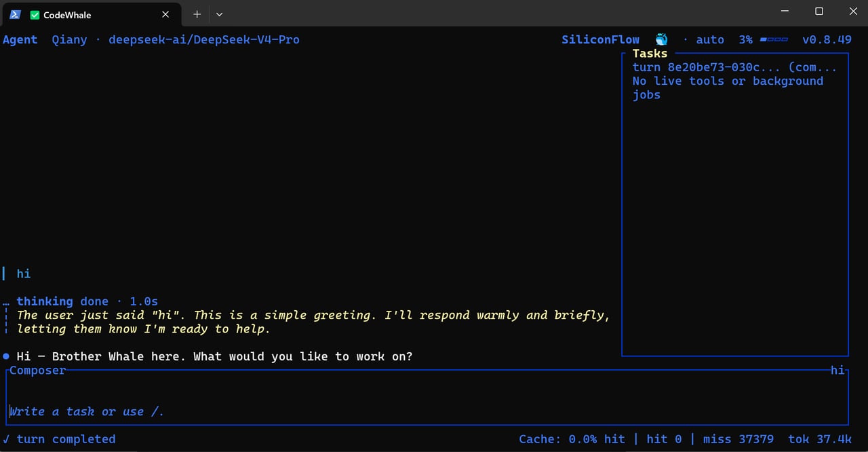This screenshot has height=452, width=868.
Task: Click the 1.0s thinking duration
Action: point(144,301)
